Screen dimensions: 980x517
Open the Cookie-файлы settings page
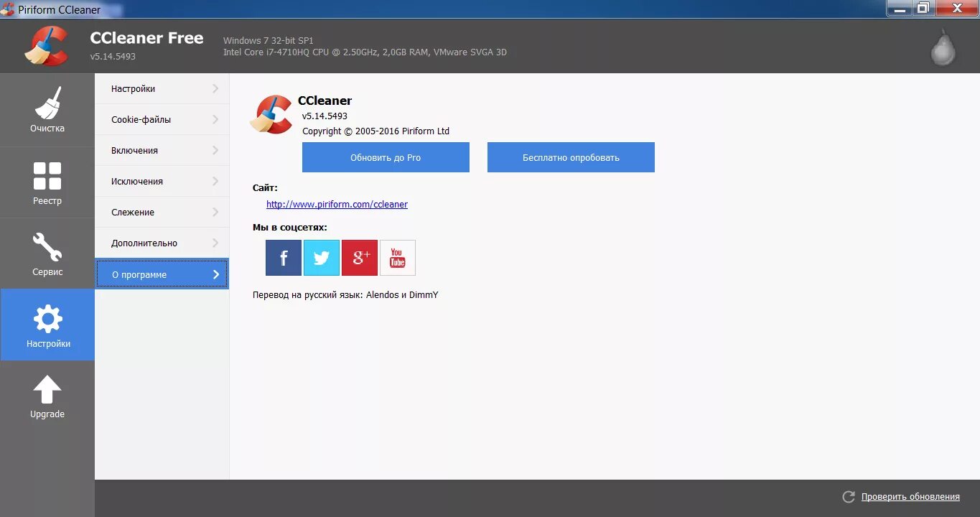(162, 120)
